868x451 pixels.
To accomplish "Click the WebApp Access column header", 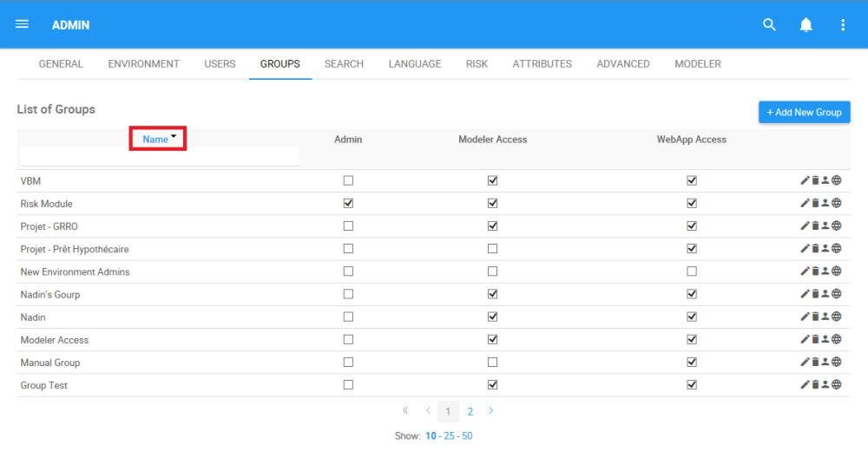I will click(x=692, y=140).
